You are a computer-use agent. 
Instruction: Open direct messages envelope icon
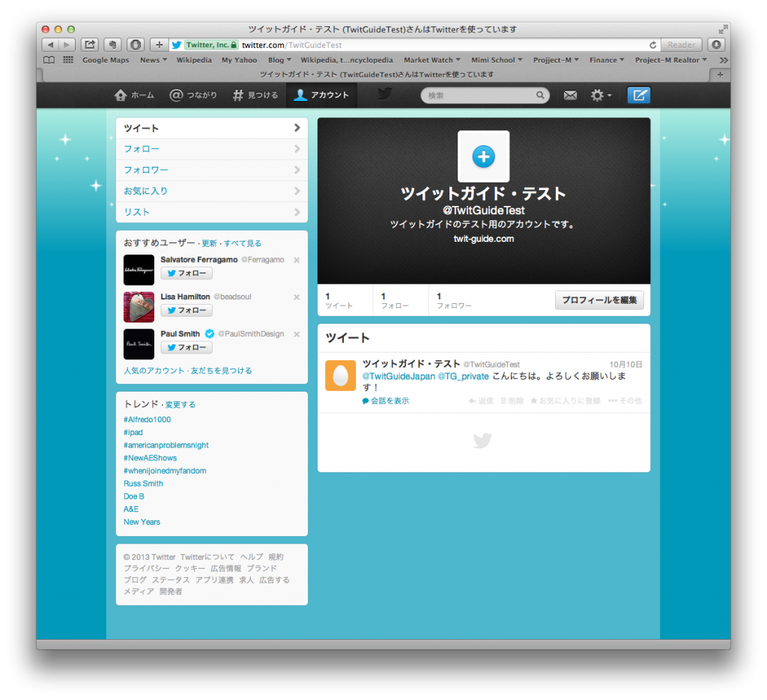[x=570, y=95]
